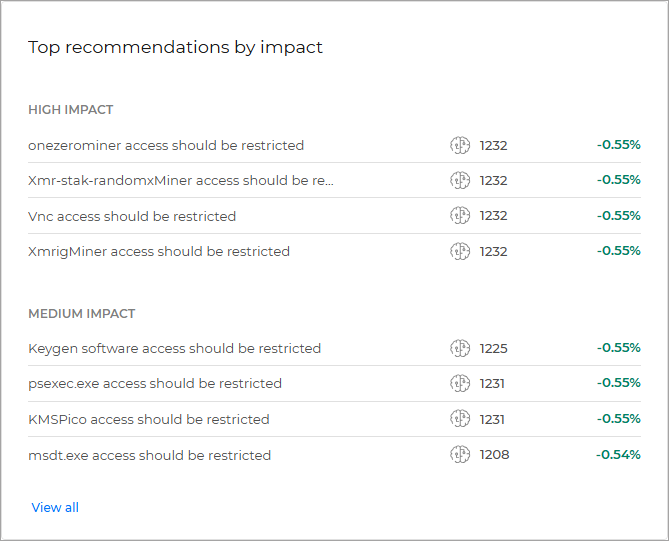669x541 pixels.
Task: Select msdt.exe access should be restricted
Action: tap(149, 455)
